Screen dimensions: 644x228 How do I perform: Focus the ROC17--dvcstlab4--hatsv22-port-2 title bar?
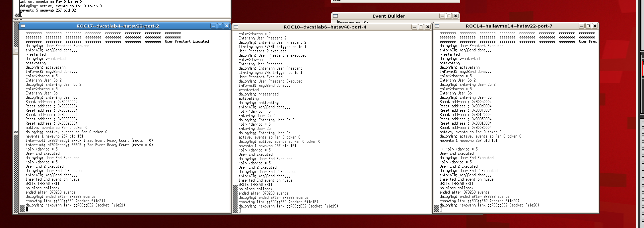(x=118, y=26)
